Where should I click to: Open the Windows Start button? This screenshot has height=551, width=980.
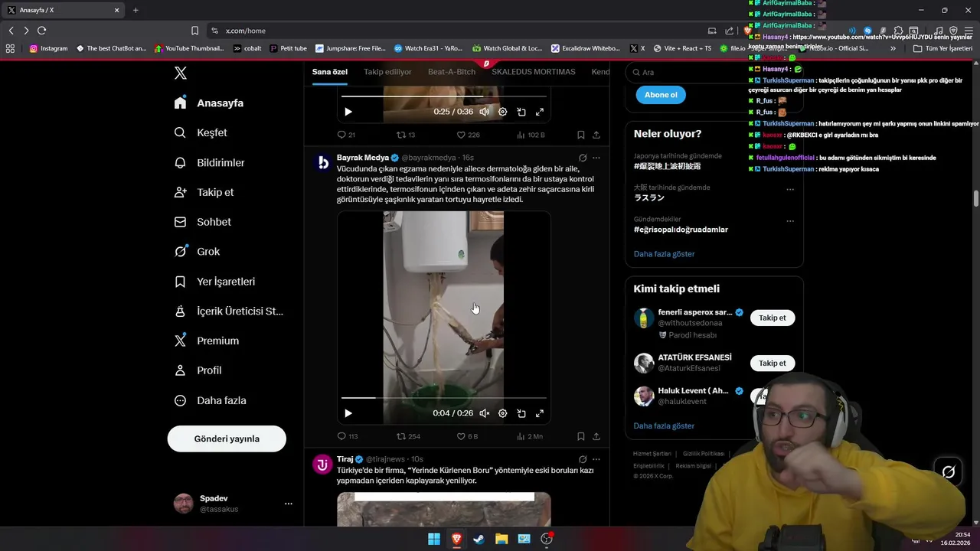pos(434,539)
